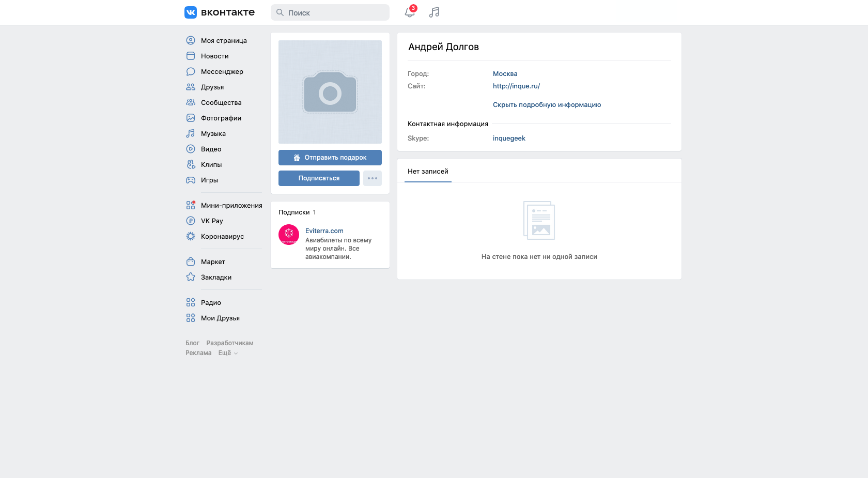This screenshot has width=868, height=478.
Task: Open Clips (Клипы) section
Action: coord(211,165)
